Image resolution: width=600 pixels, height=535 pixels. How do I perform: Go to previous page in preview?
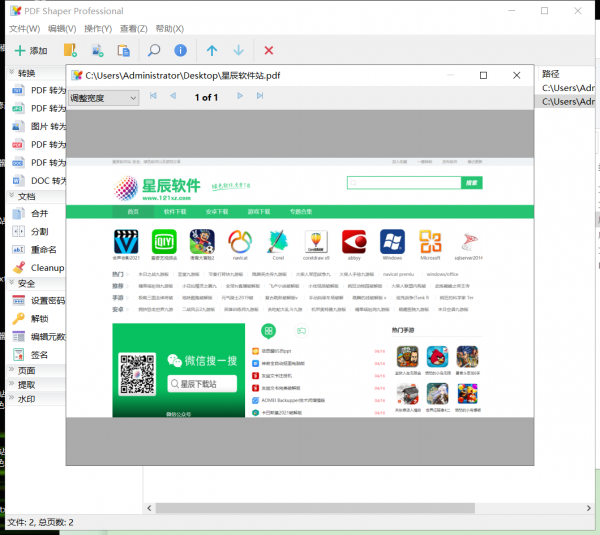[173, 96]
